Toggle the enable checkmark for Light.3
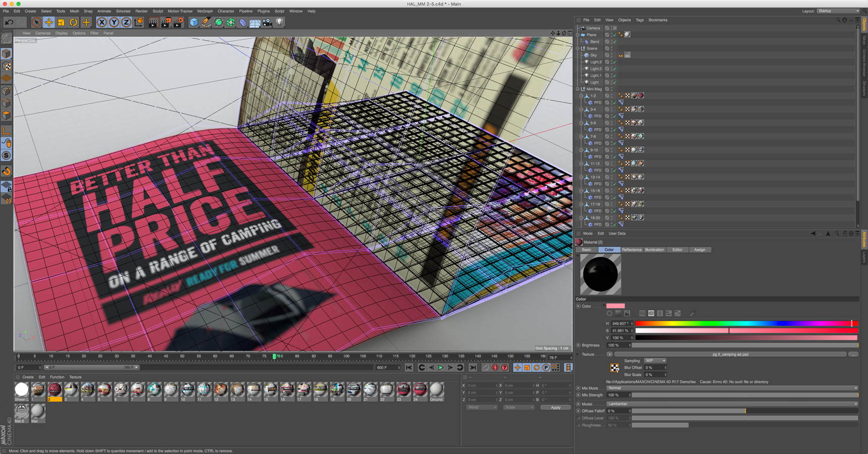The width and height of the screenshot is (868, 454). pyautogui.click(x=615, y=62)
